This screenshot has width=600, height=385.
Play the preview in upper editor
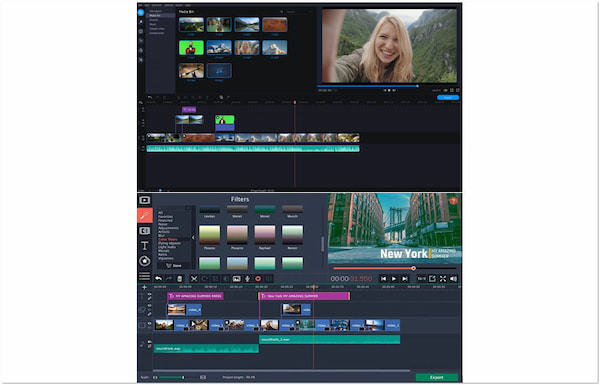390,90
